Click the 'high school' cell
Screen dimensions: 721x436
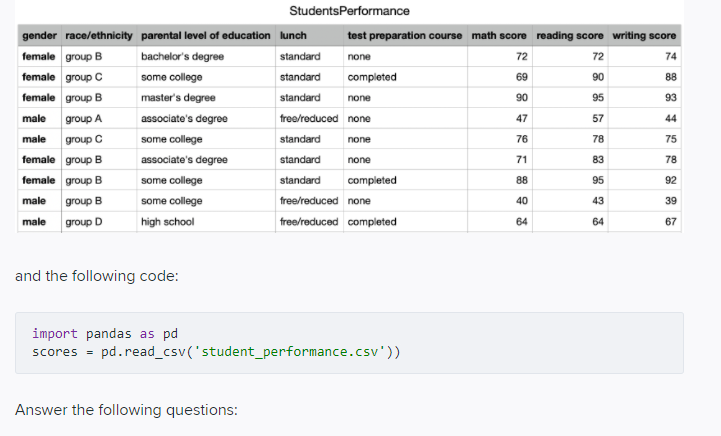pos(168,222)
